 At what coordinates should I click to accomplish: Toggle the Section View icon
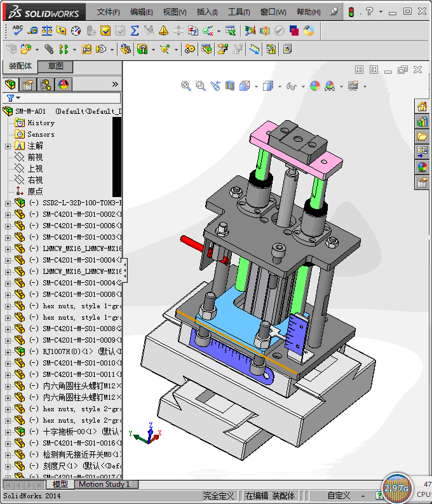tap(229, 86)
